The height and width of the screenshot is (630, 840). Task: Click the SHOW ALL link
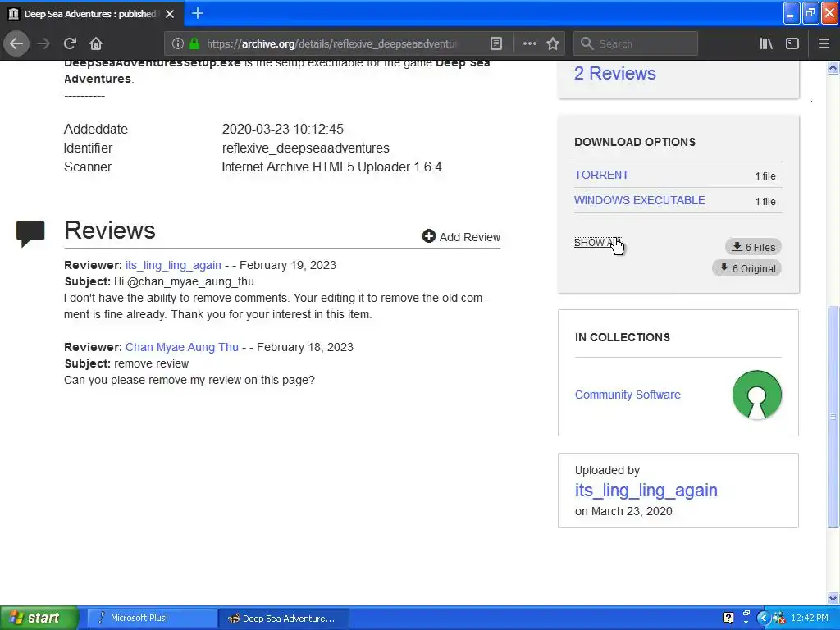point(598,242)
